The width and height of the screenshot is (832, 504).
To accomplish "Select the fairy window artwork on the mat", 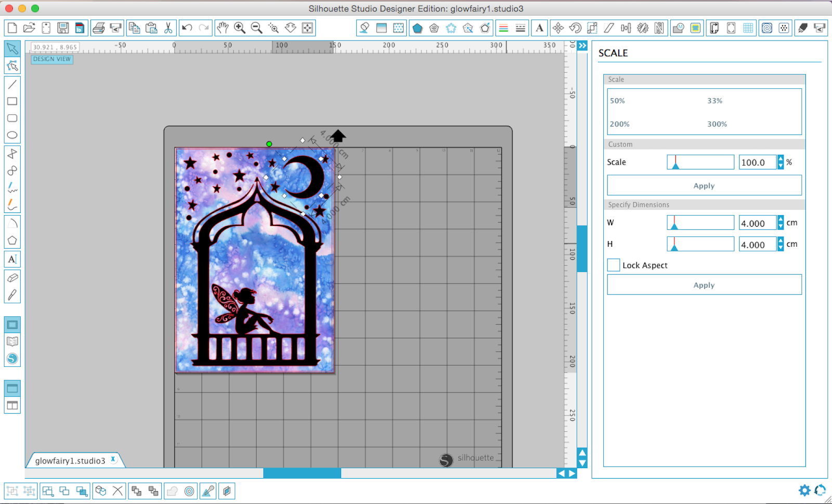I will click(x=255, y=260).
